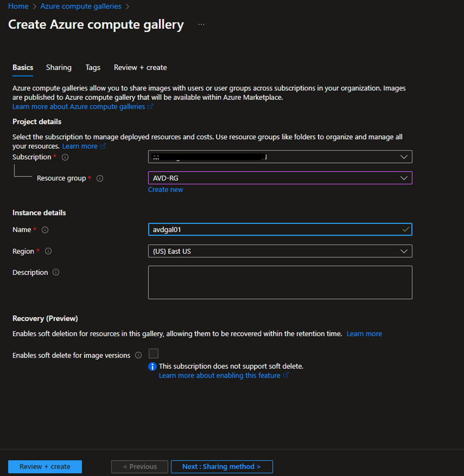Open Learn more about Azure compute galleries
The width and height of the screenshot is (464, 476).
(x=83, y=107)
